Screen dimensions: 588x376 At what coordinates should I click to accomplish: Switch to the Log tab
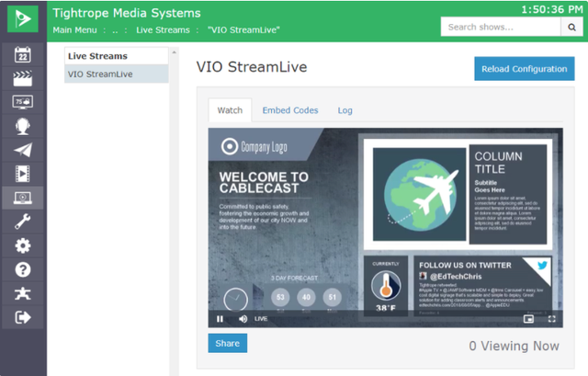pos(345,110)
